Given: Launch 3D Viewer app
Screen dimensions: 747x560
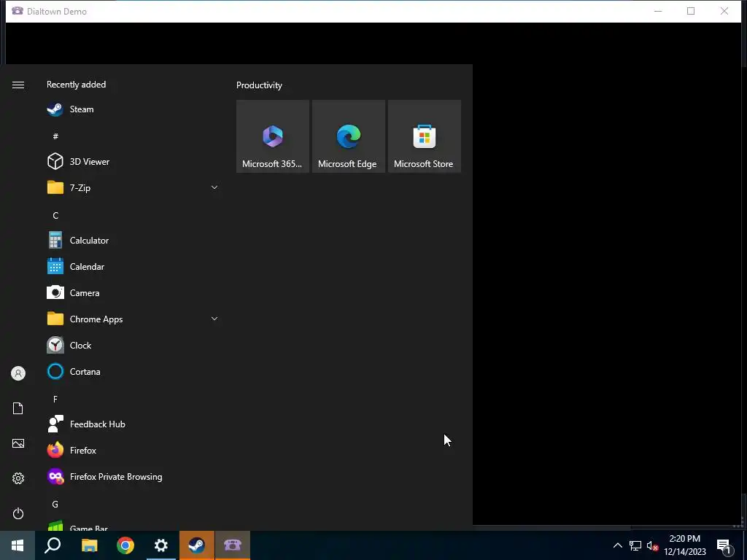Looking at the screenshot, I should click(x=133, y=161).
